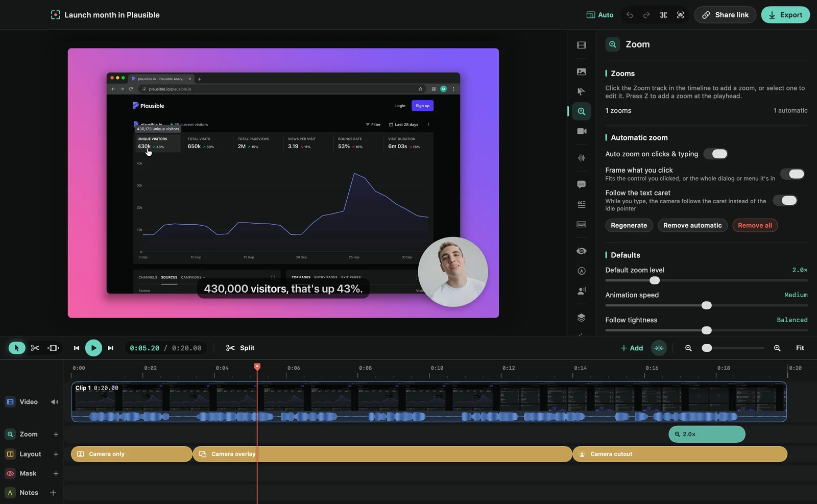Toggle Auto zoom on clicks & typing
Viewport: 817px width, 504px height.
(715, 154)
